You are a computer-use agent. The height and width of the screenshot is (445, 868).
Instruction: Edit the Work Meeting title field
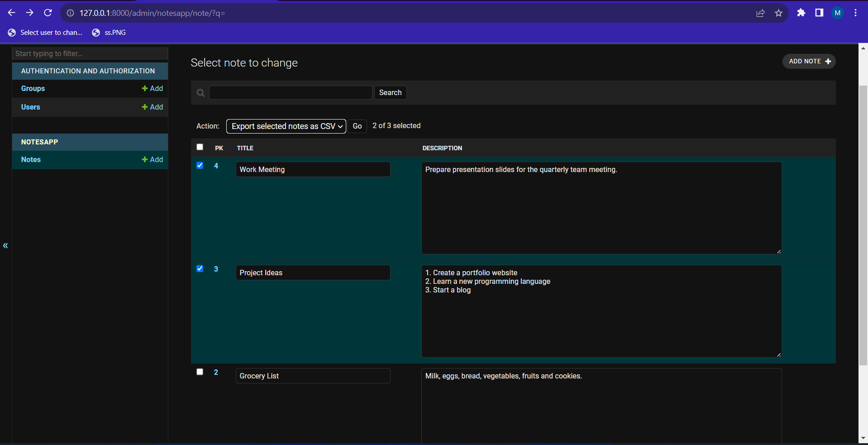tap(313, 170)
